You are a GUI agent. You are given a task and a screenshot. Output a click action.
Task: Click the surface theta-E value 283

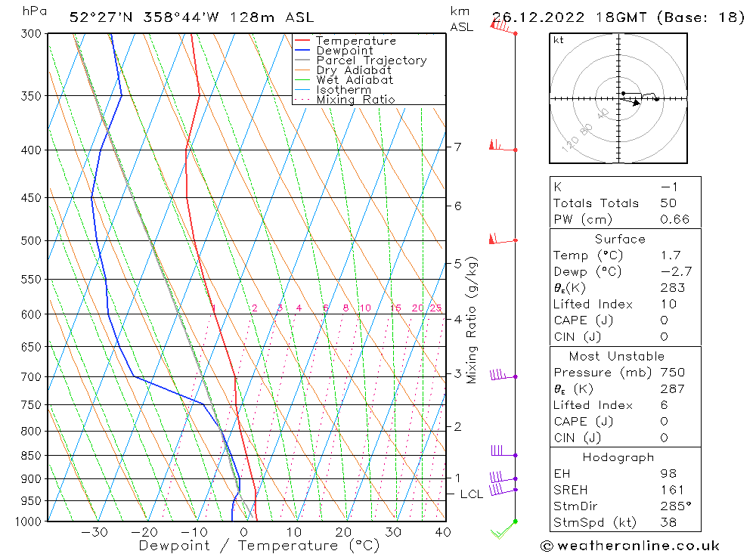(673, 288)
